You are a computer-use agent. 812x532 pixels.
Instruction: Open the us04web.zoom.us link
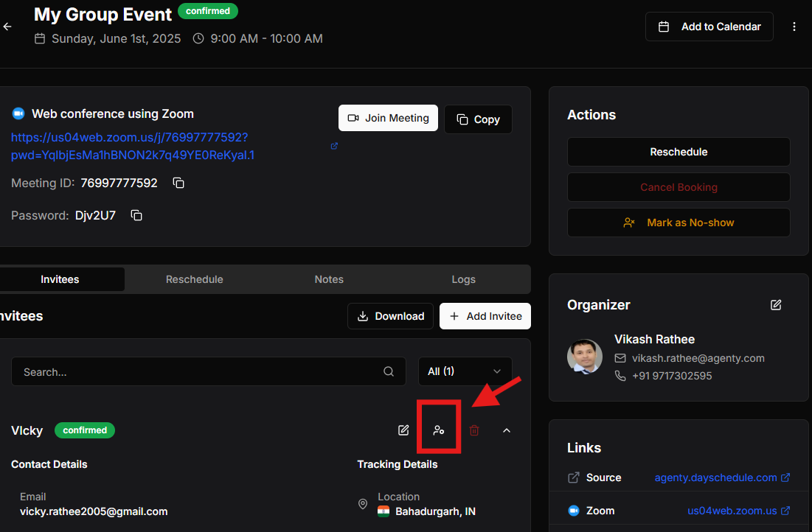[x=738, y=511]
